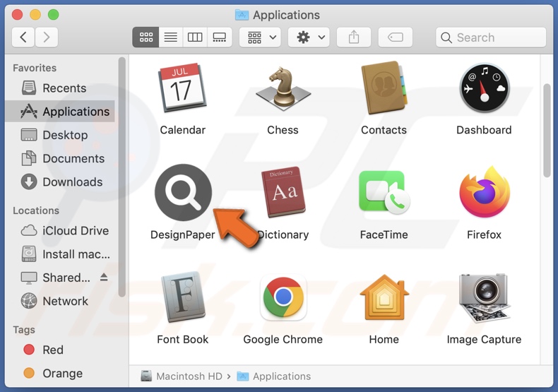Open the group-by arrangement dropdown
Viewport: 558px width, 392px height.
pos(260,37)
